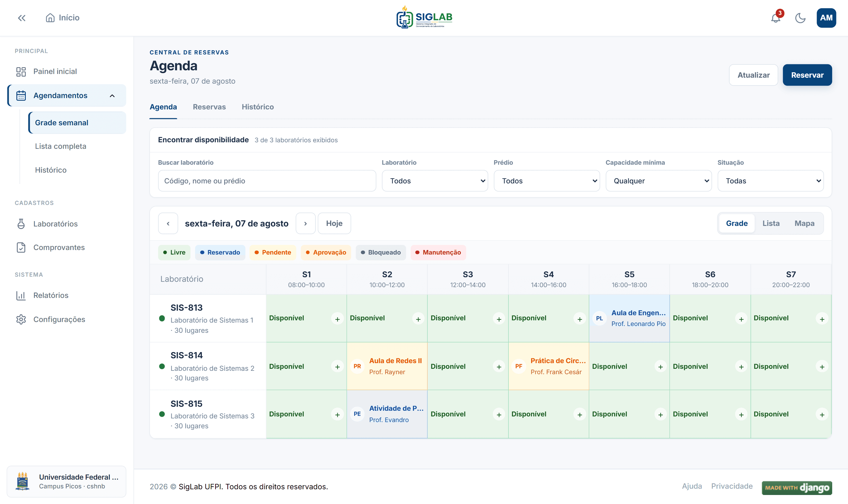Open AM user avatar menu
Screen dimensions: 848x504
[x=826, y=18]
